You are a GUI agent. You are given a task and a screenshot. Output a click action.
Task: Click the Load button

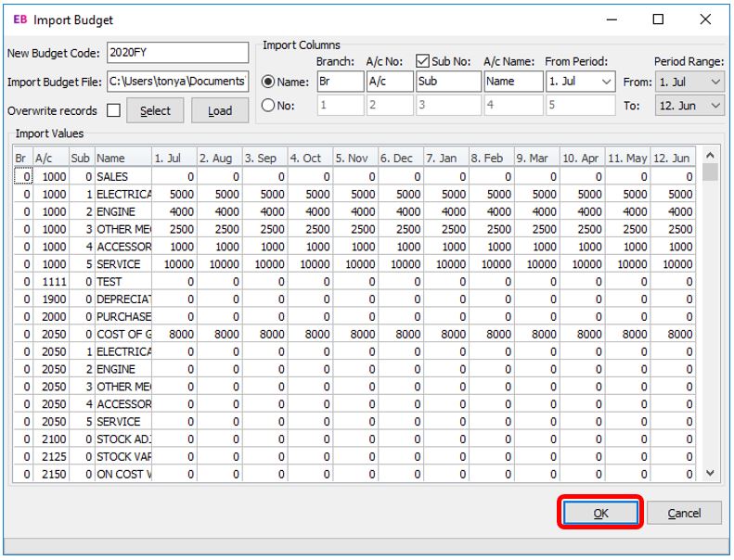220,111
